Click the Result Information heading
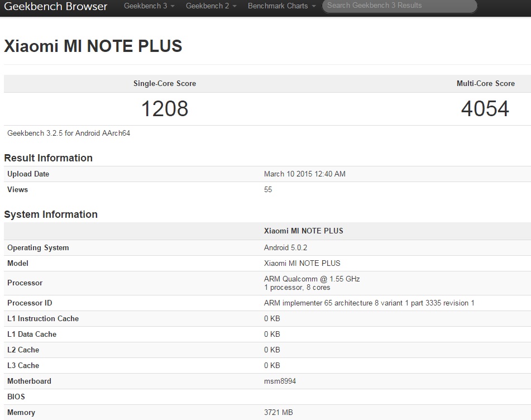The height and width of the screenshot is (420, 531). click(48, 158)
